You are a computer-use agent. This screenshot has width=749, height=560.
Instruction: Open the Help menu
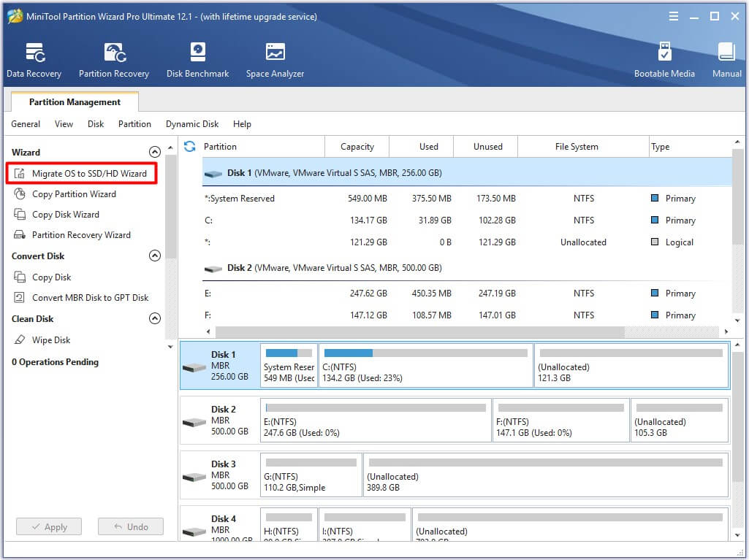[242, 124]
